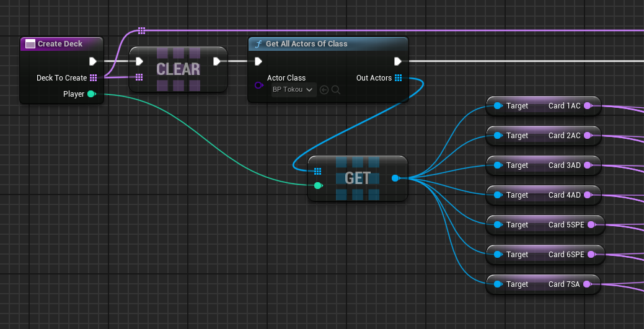Click the Out Actors array output pin
Viewport: 644px width, 329px height.
(398, 78)
